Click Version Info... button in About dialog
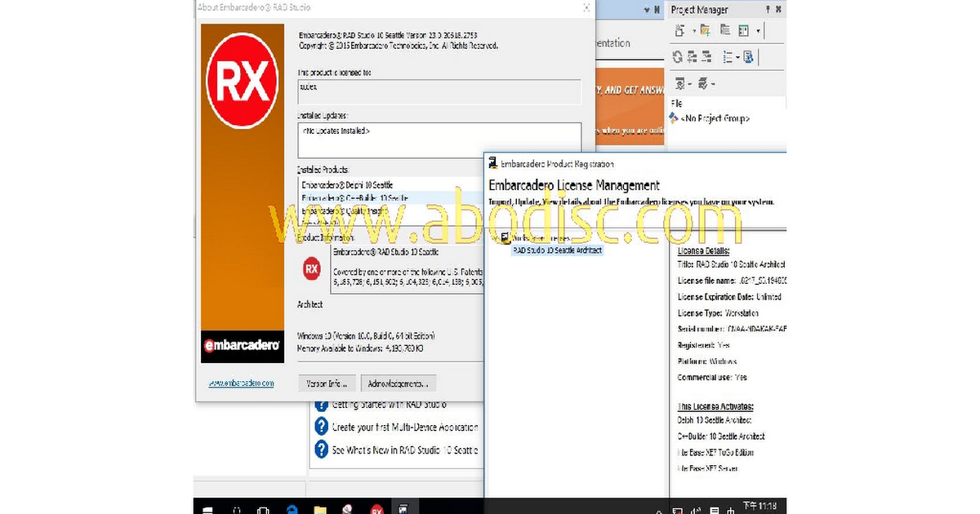Screen dimensions: 980x514 (x=327, y=383)
